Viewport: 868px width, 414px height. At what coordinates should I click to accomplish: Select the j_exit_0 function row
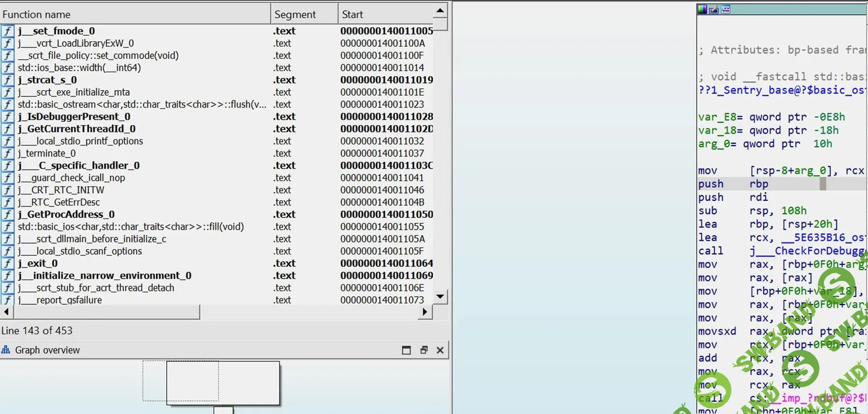pyautogui.click(x=38, y=263)
